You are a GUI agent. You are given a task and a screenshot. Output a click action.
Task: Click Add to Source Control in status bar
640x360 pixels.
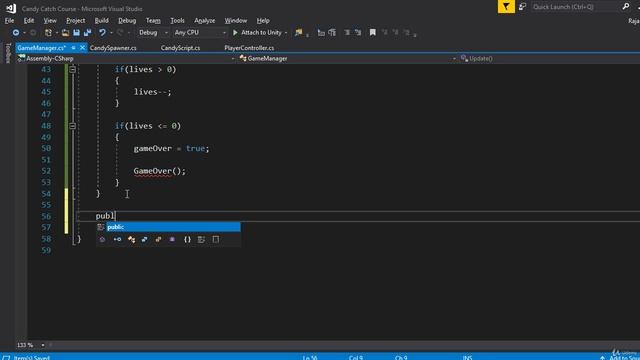pyautogui.click(x=620, y=357)
